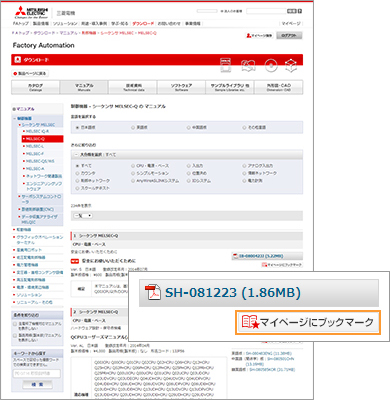Click the small PDF icon next to SH-080042
390x400 pixels.
tap(236, 256)
